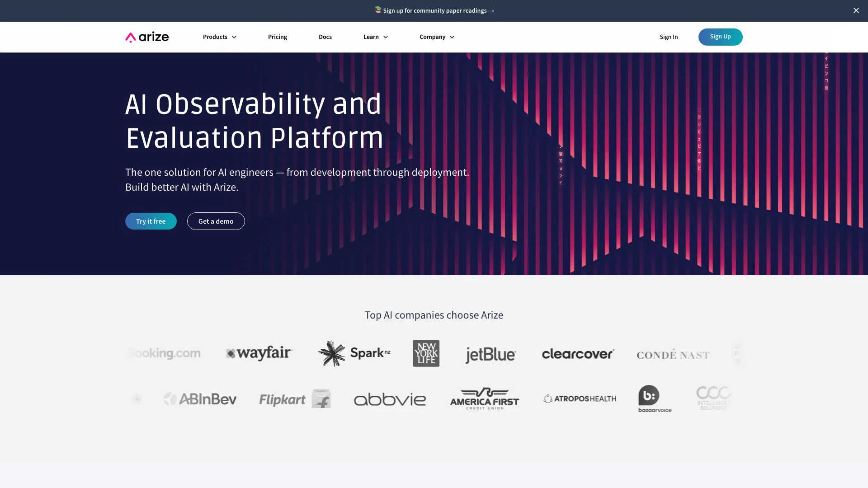Click the Sign Up button
The width and height of the screenshot is (868, 488).
(720, 37)
